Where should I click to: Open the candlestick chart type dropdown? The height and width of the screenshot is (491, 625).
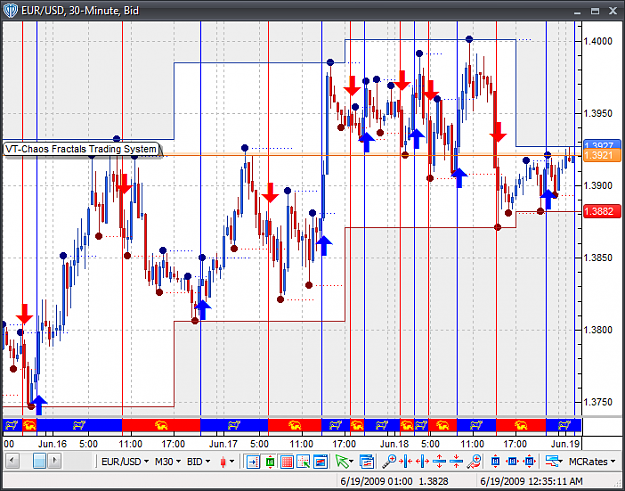[227, 462]
